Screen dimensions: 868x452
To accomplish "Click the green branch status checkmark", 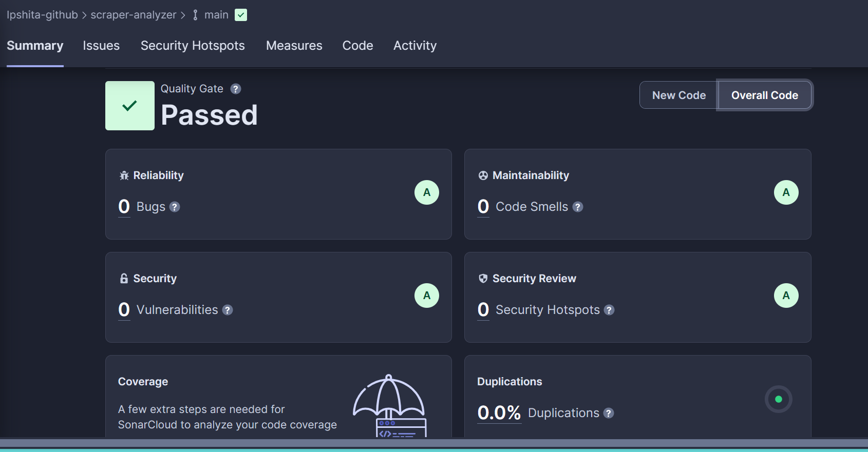I will coord(241,15).
